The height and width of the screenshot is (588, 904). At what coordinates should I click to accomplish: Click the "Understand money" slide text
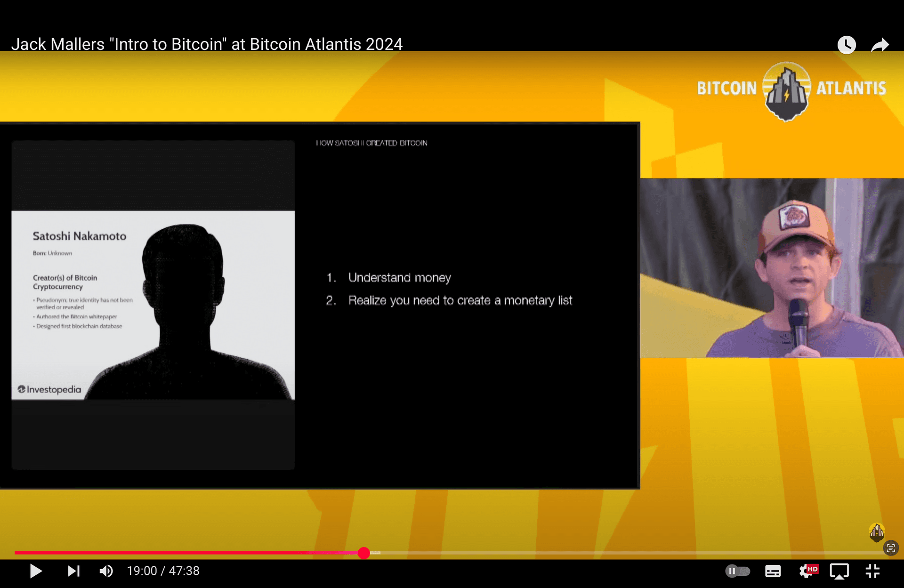pyautogui.click(x=399, y=278)
